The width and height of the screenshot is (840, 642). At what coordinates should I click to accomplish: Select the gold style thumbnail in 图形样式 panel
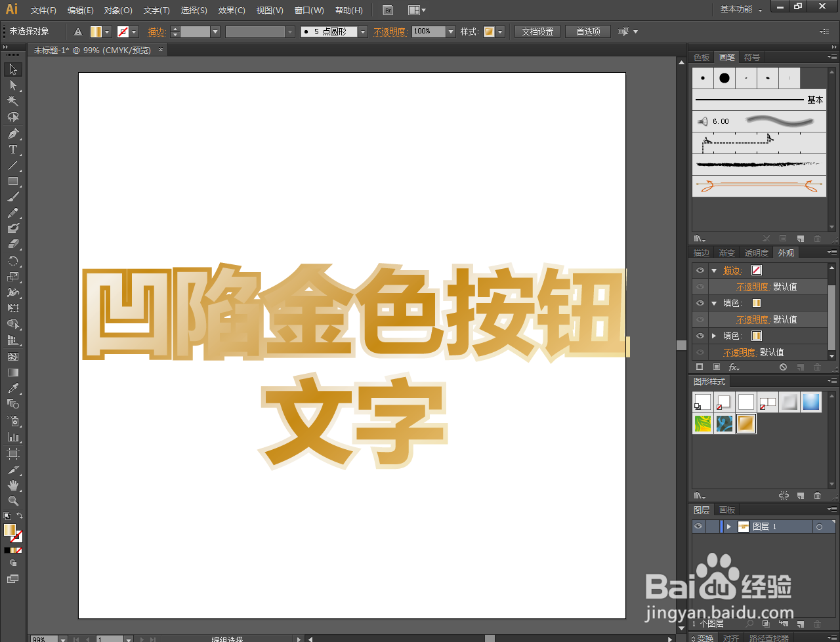coord(745,424)
